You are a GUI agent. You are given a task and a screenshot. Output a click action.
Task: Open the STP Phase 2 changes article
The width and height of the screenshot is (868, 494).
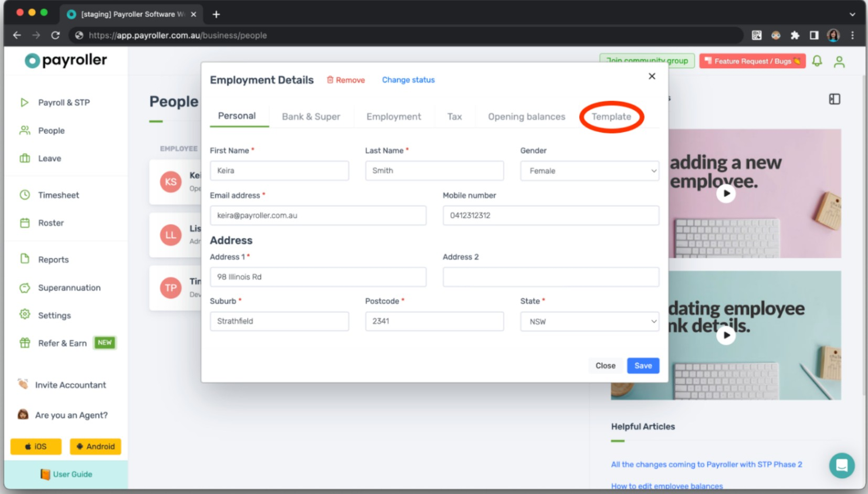tap(706, 464)
